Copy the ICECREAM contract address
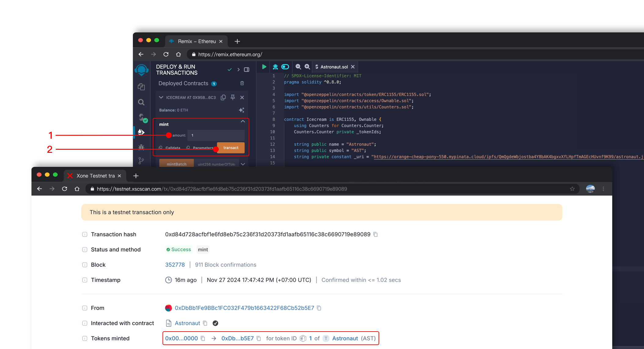 click(223, 97)
